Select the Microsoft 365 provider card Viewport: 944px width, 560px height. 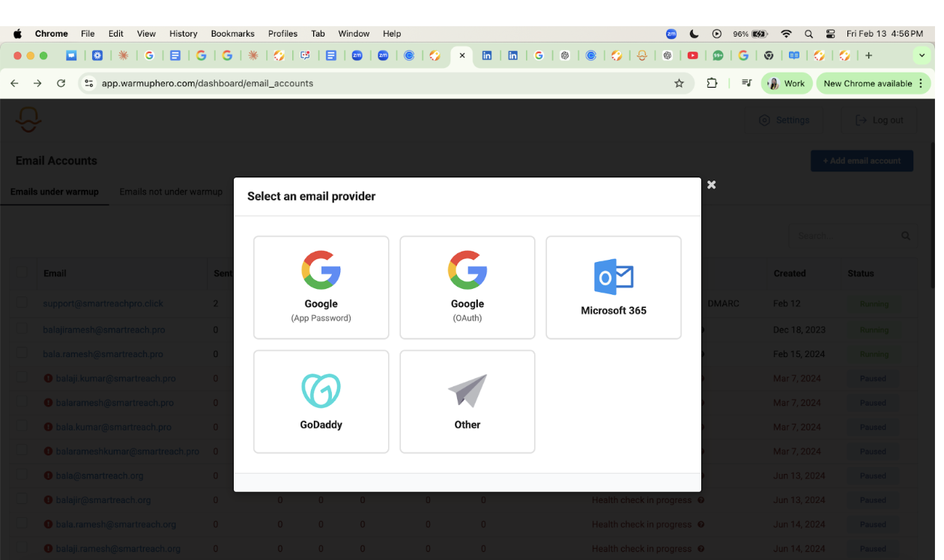coord(614,287)
